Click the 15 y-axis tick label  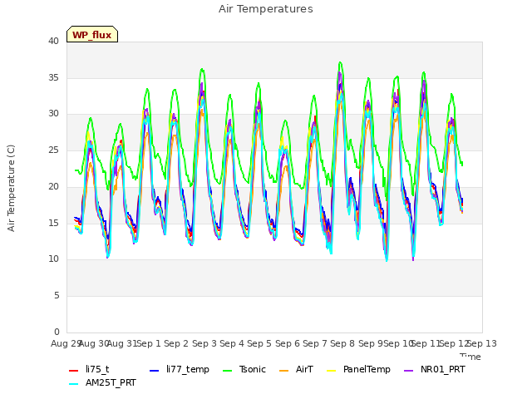tap(53, 223)
